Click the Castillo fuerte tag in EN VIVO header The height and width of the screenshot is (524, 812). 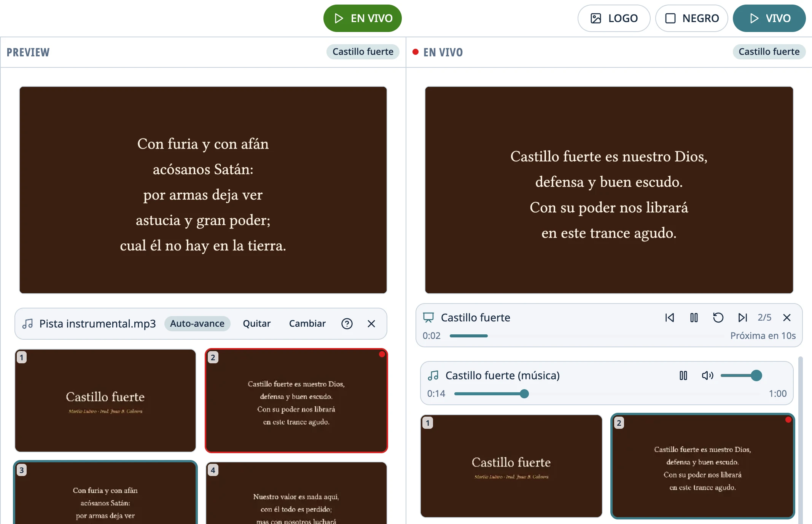(769, 52)
